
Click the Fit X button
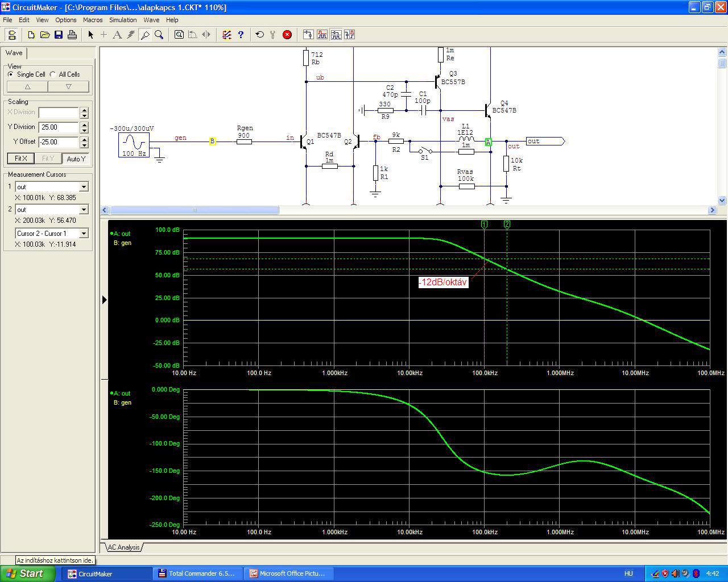click(20, 159)
